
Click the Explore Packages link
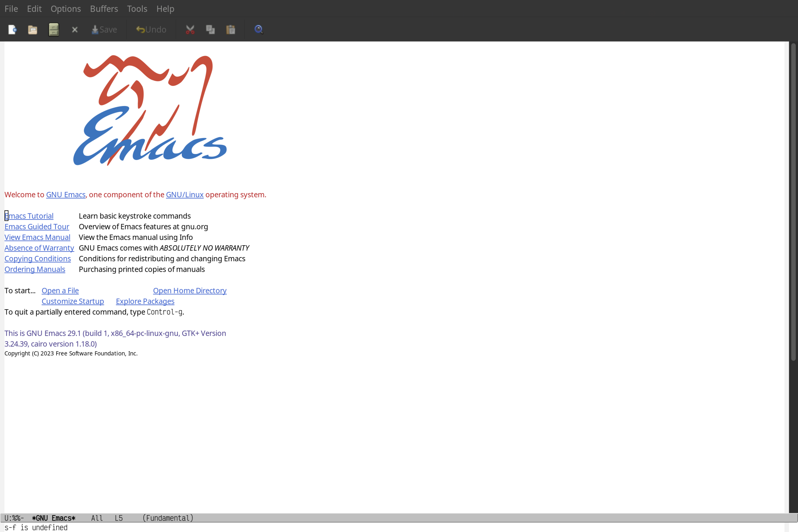(x=145, y=301)
